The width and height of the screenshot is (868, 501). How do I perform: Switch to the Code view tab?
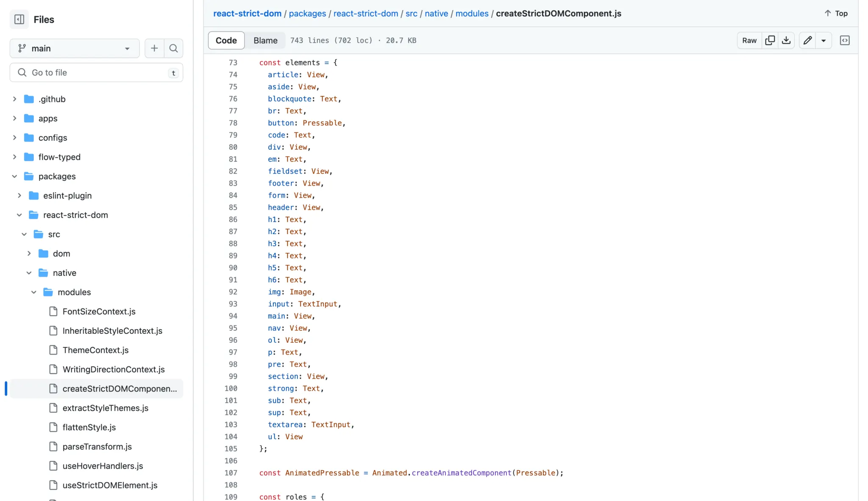(x=226, y=40)
